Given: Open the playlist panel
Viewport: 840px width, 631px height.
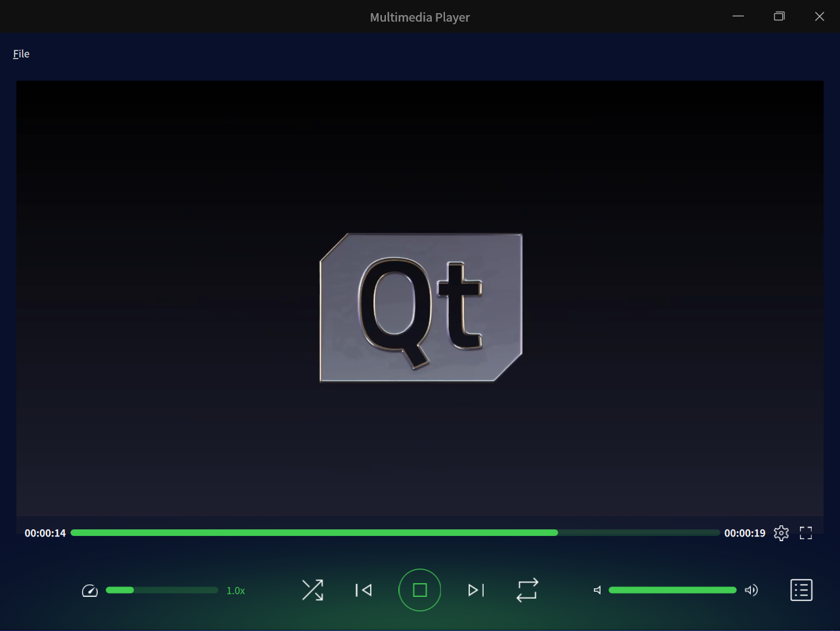Looking at the screenshot, I should pos(801,590).
